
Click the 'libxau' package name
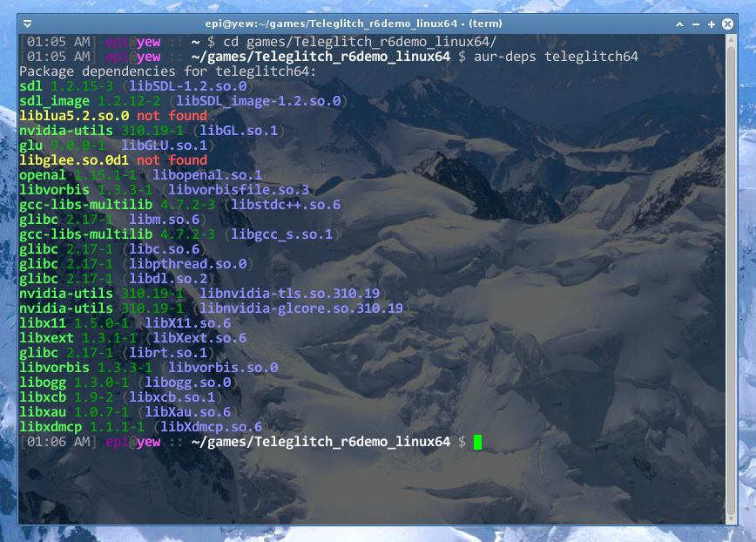pos(43,412)
